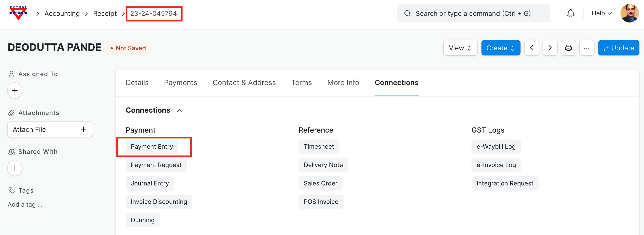
Task: Switch to the Payments tab
Action: pyautogui.click(x=180, y=83)
